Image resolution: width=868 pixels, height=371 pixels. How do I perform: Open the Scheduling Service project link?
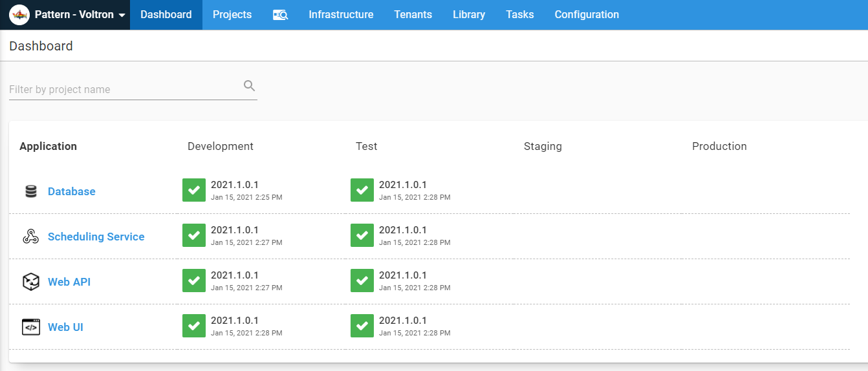coord(96,237)
